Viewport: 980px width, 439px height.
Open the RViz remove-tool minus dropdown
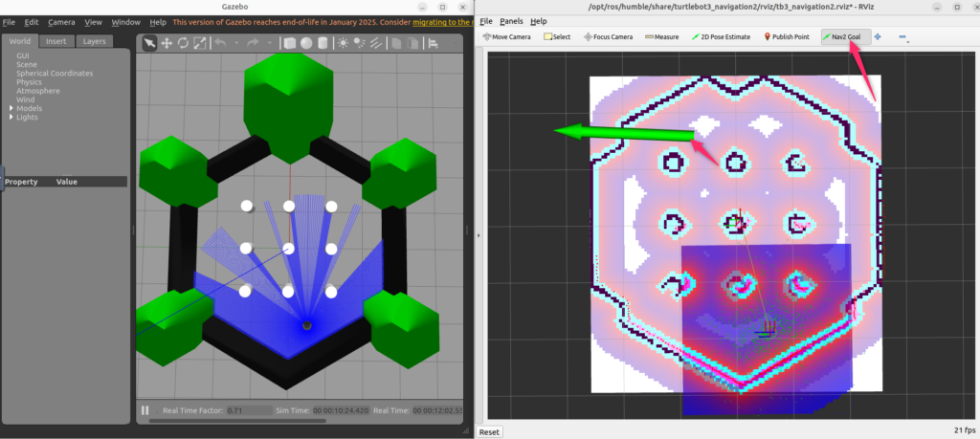coord(902,37)
